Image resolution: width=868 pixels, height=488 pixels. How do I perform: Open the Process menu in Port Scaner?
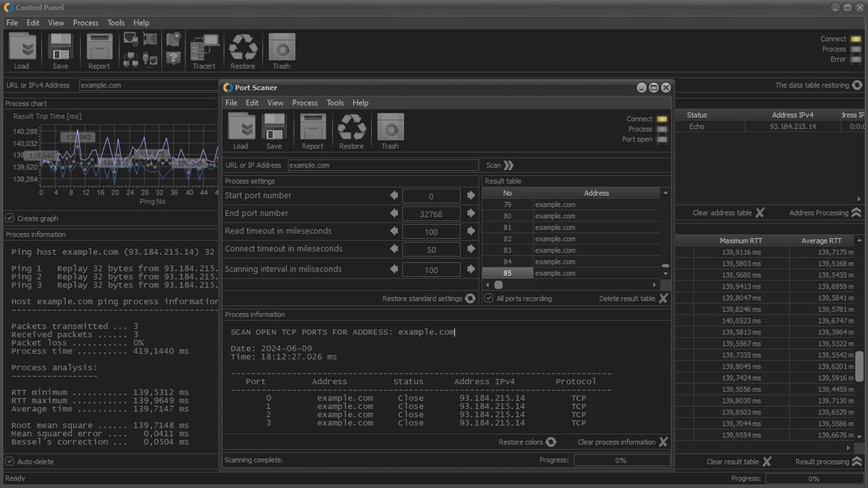point(305,103)
